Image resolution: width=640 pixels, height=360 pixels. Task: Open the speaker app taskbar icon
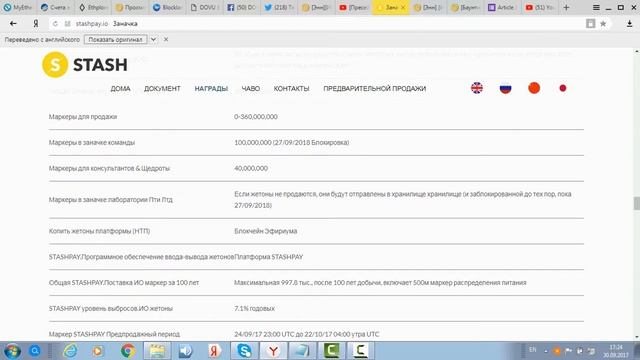coord(186,351)
